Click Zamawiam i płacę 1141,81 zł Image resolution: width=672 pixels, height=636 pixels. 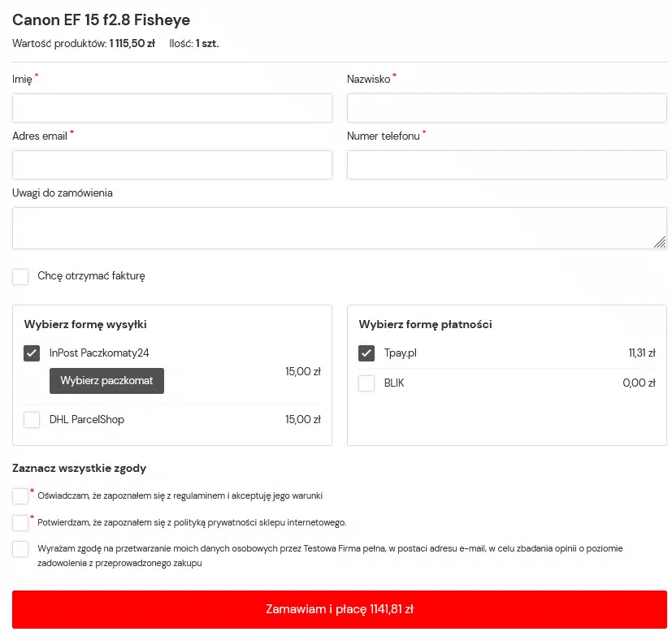339,609
